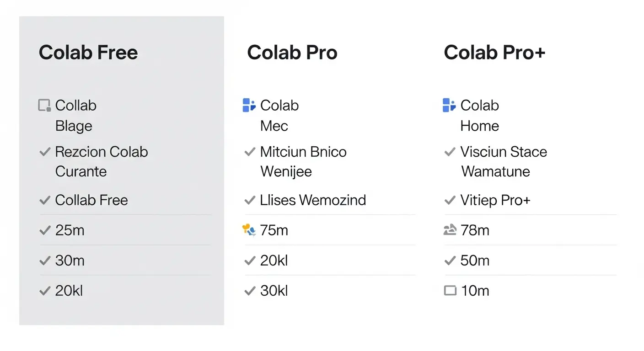Click checkmark beside Mitciun Bnico Wenijee
This screenshot has height=351, width=644.
(250, 152)
